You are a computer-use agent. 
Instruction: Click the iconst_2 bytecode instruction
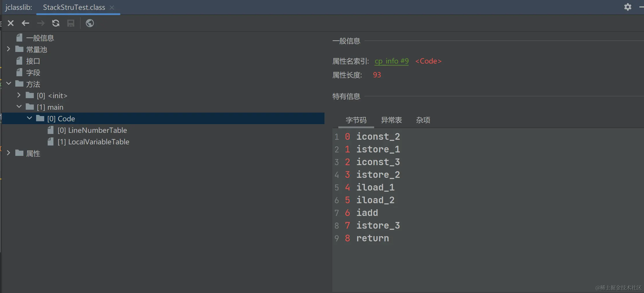point(378,137)
